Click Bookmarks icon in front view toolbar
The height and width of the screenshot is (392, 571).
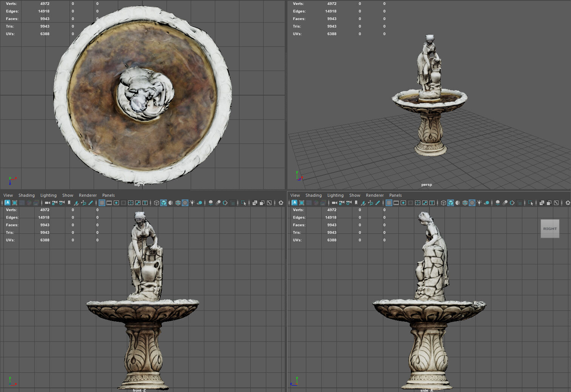[x=69, y=203]
